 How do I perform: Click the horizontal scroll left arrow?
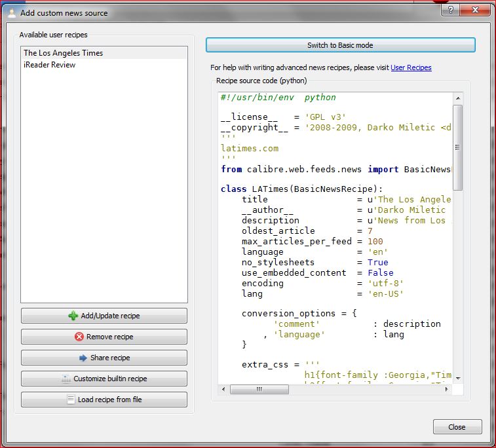tap(223, 389)
